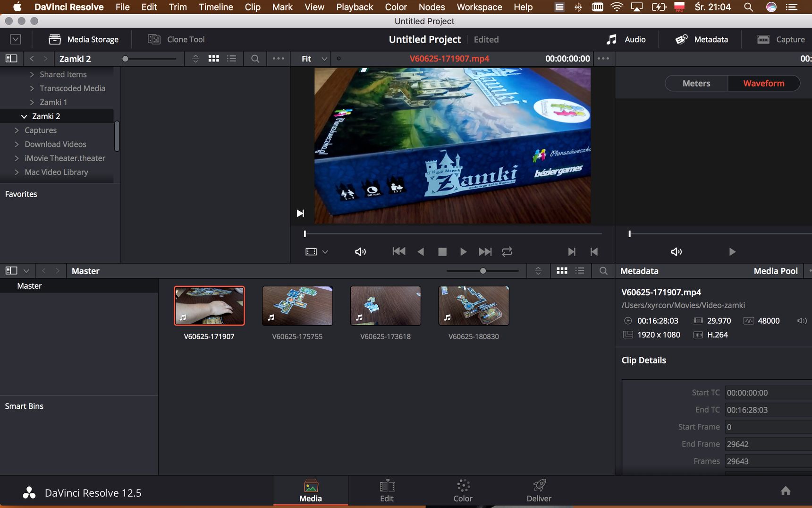Viewport: 812px width, 508px height.
Task: Open the Home project manager icon
Action: (786, 491)
